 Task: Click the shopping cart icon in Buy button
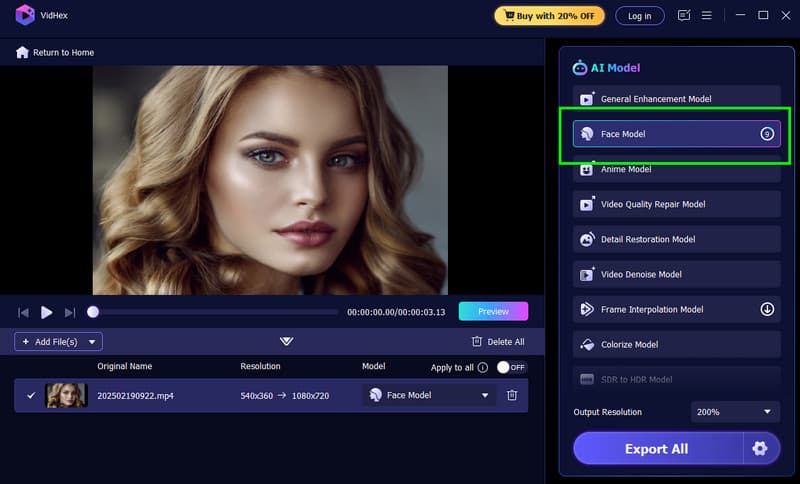[x=509, y=15]
